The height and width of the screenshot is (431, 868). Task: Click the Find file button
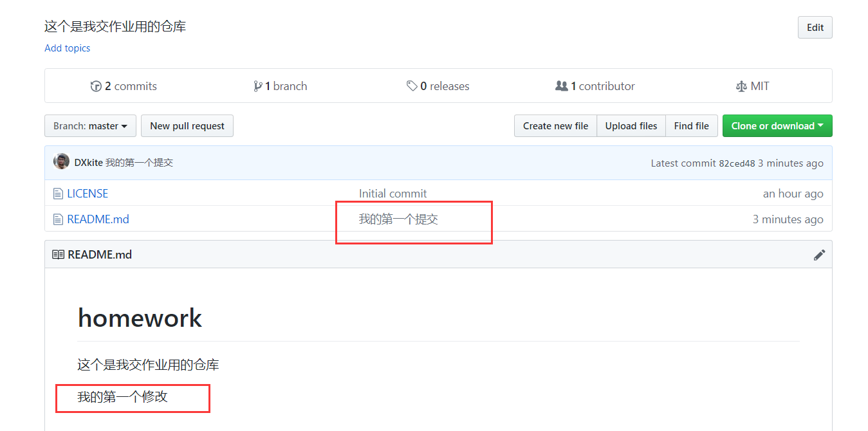pos(691,126)
